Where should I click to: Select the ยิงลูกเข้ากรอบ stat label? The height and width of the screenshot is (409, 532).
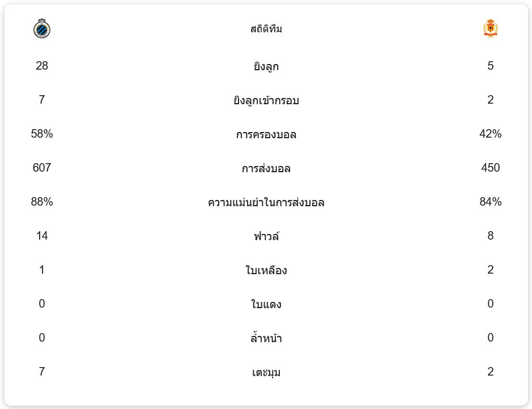click(266, 100)
